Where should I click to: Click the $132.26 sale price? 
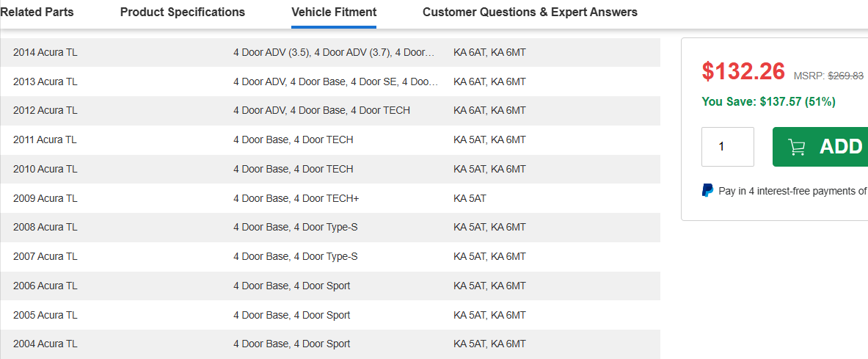[x=743, y=71]
